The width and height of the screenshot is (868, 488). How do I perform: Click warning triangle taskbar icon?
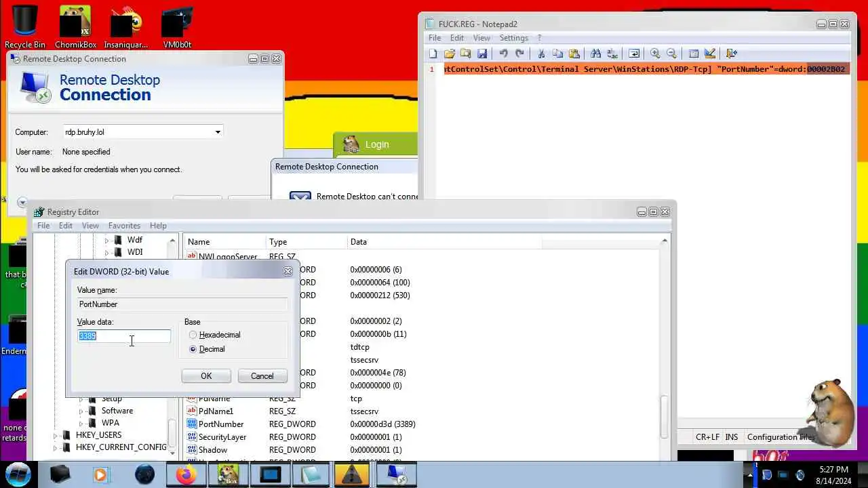(352, 474)
